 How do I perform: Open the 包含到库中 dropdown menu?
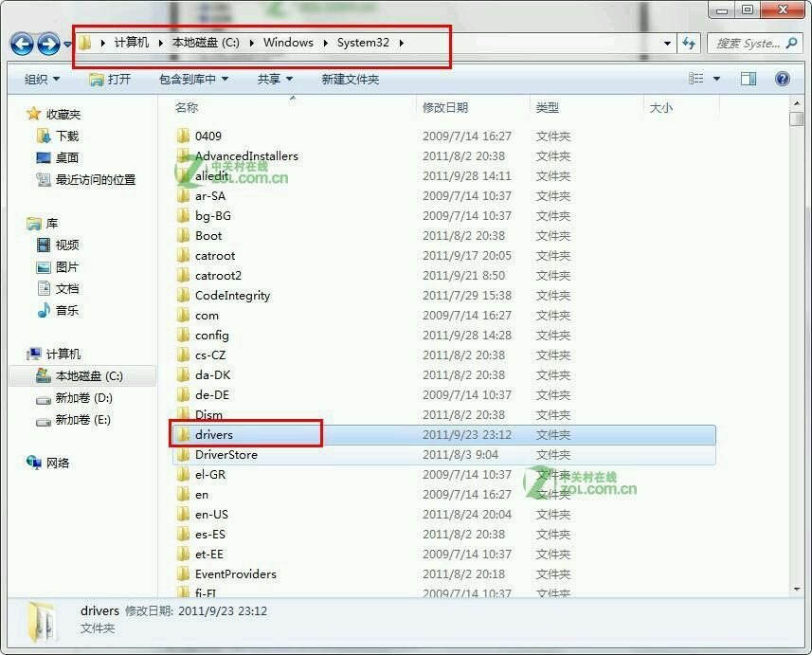click(x=193, y=80)
